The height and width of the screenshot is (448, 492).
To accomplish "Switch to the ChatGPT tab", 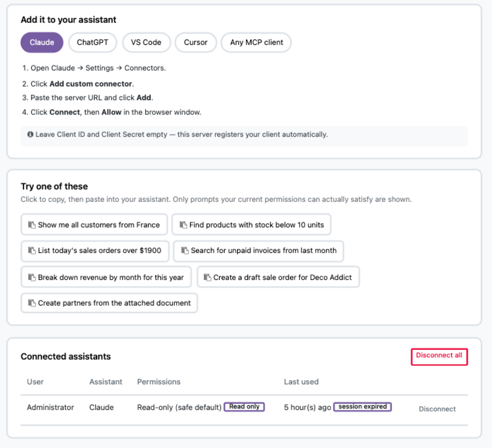I will pyautogui.click(x=92, y=43).
